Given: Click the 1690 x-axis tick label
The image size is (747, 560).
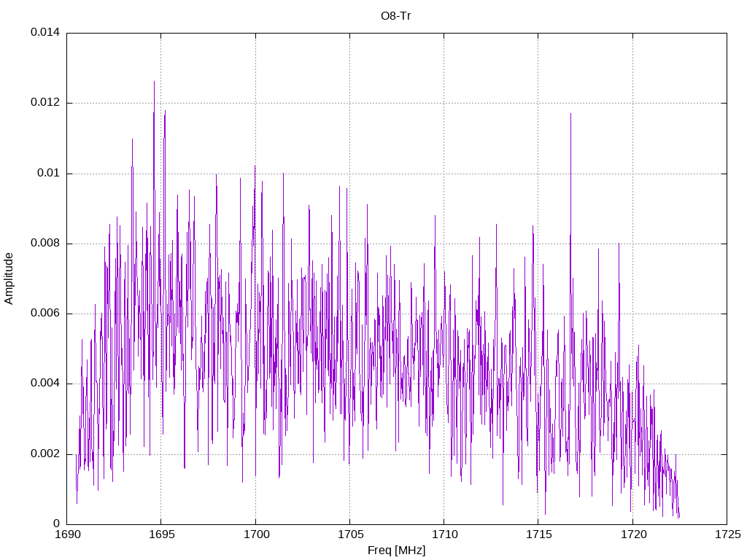Looking at the screenshot, I should (x=67, y=534).
